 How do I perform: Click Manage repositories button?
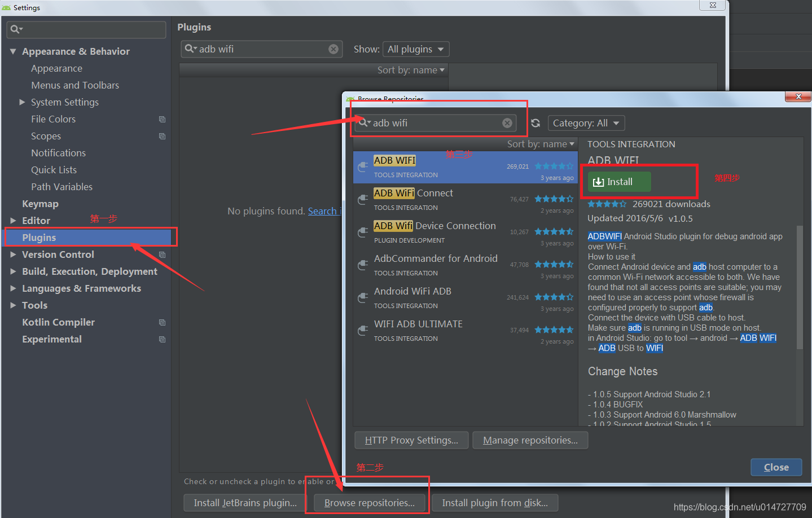(530, 440)
